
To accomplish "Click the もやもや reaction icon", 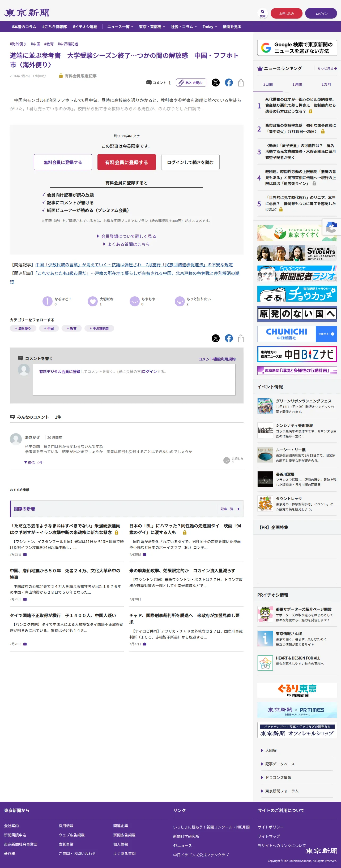I will coord(134,301).
